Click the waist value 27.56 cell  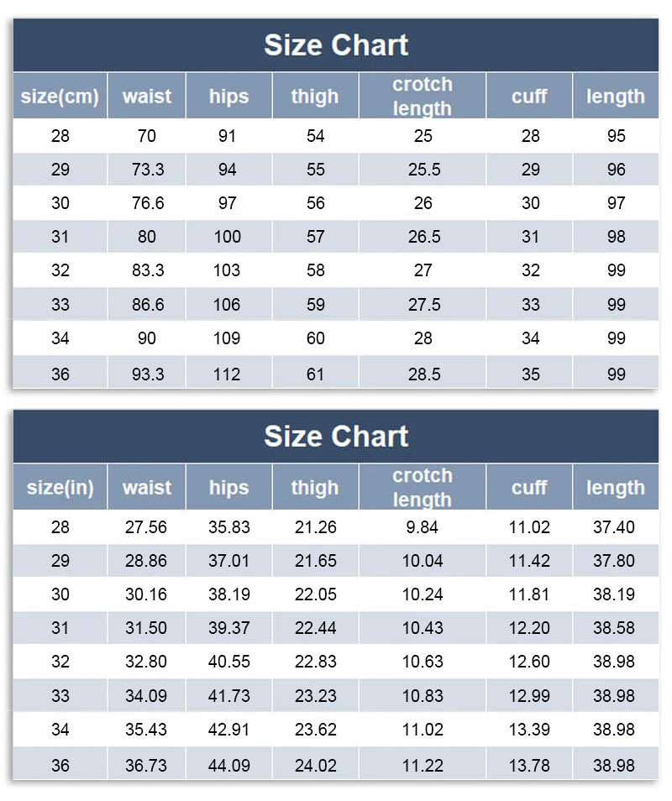click(x=146, y=527)
